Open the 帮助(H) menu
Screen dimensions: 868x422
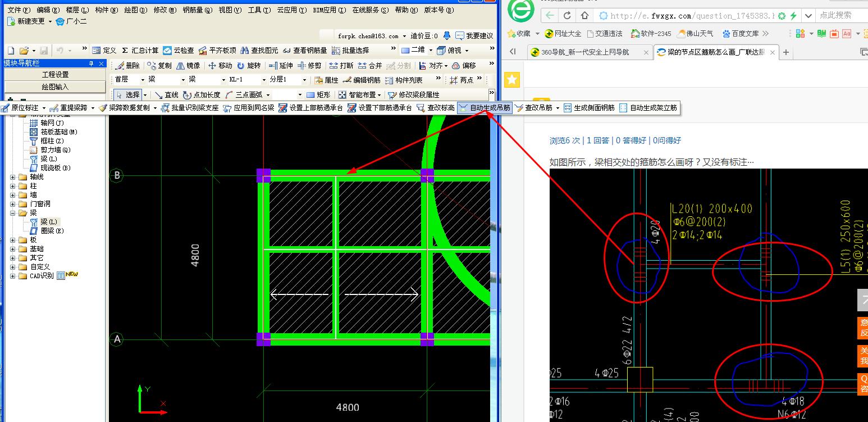coord(406,10)
